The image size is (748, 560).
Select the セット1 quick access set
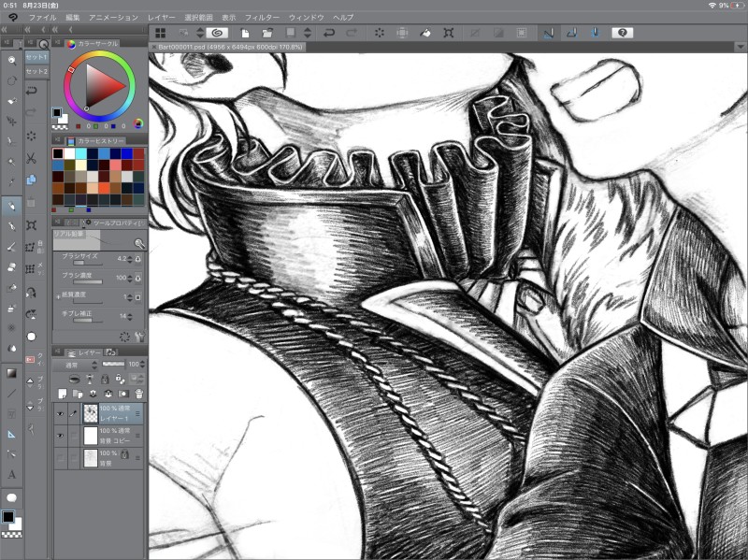(36, 57)
